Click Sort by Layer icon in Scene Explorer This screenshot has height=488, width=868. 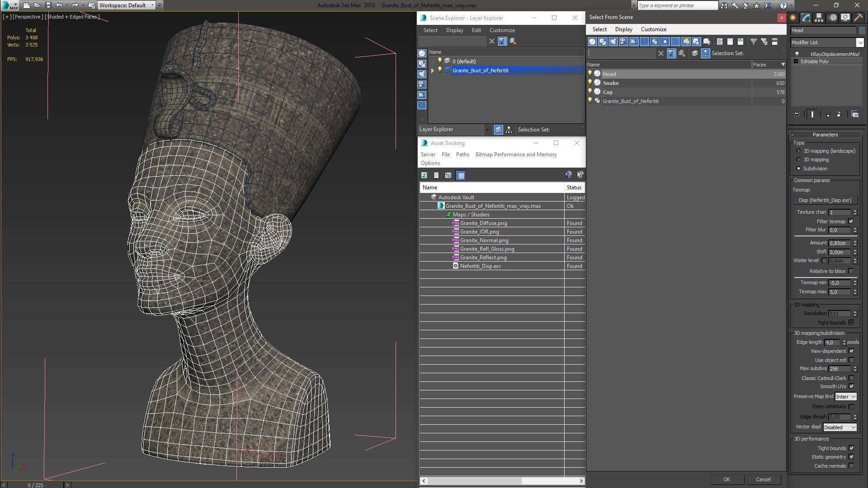pos(498,130)
